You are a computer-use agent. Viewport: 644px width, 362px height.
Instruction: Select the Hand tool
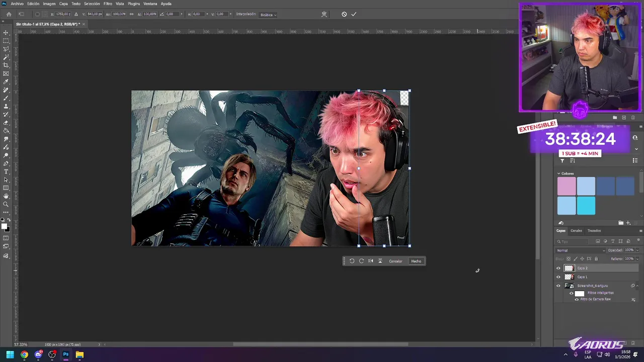[6, 196]
